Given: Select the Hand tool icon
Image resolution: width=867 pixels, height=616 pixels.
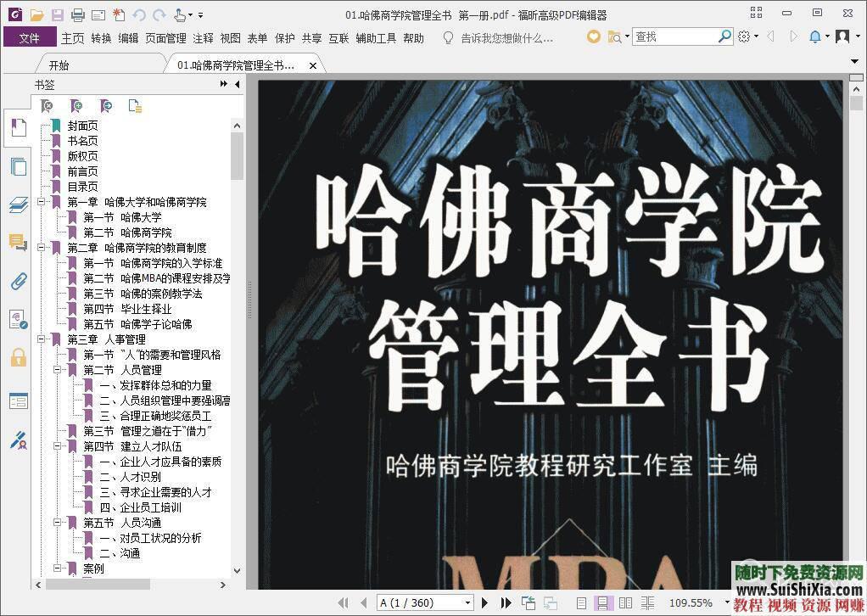Looking at the screenshot, I should point(180,15).
